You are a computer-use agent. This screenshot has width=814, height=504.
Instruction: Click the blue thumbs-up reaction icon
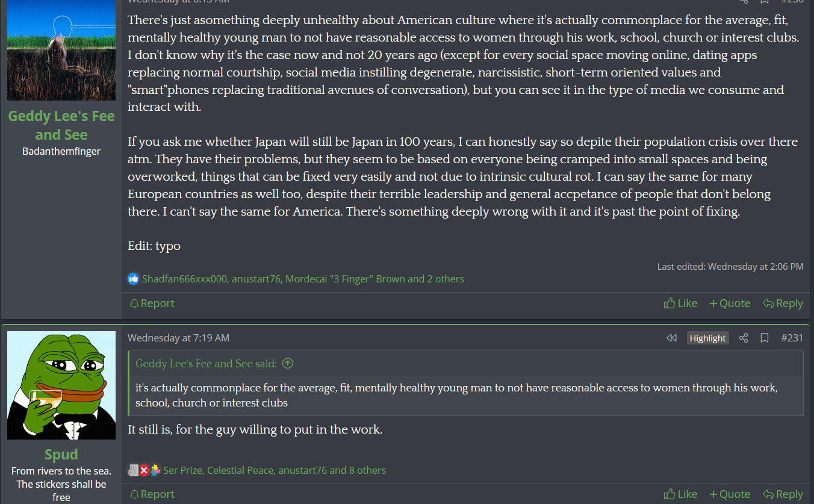click(133, 279)
